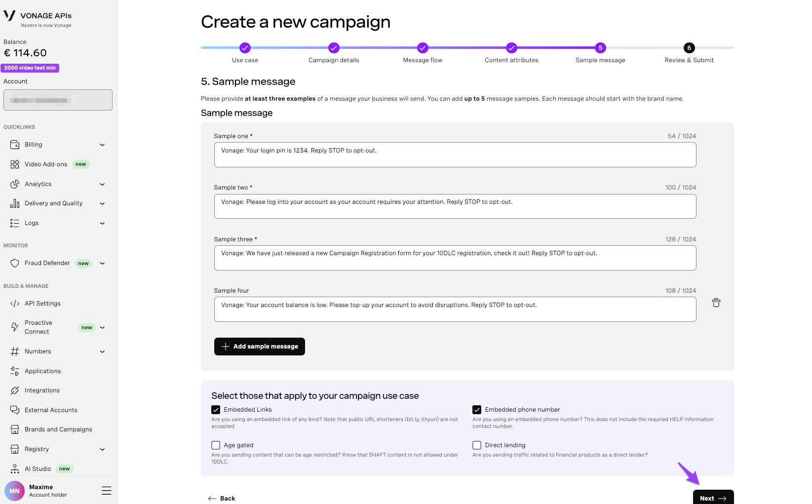Expand the Numbers section chevron
Image resolution: width=812 pixels, height=504 pixels.
pos(102,351)
